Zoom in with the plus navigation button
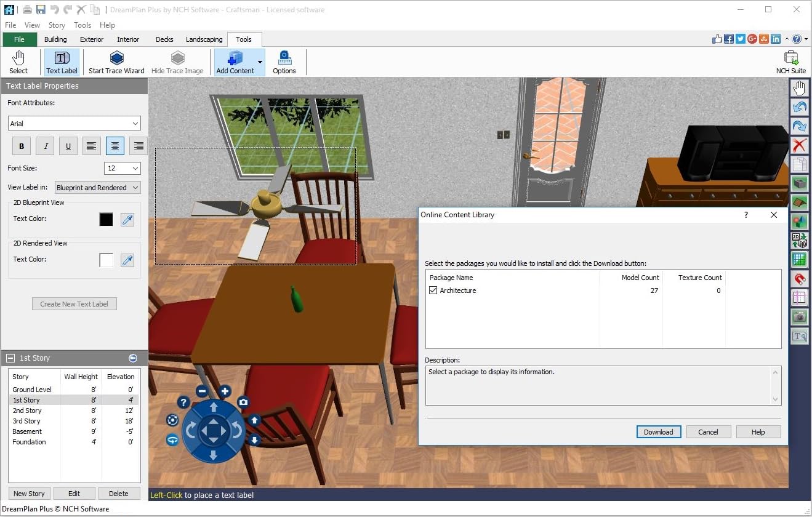Image resolution: width=812 pixels, height=517 pixels. click(225, 391)
